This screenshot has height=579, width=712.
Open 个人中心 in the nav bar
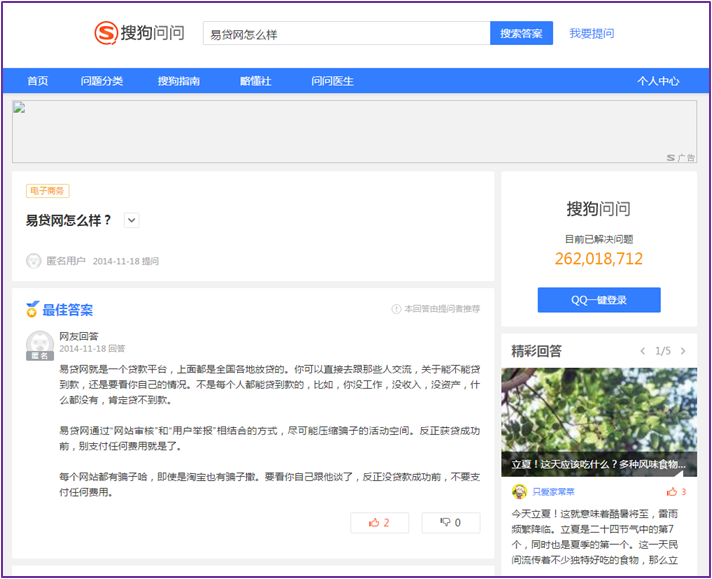(x=658, y=81)
